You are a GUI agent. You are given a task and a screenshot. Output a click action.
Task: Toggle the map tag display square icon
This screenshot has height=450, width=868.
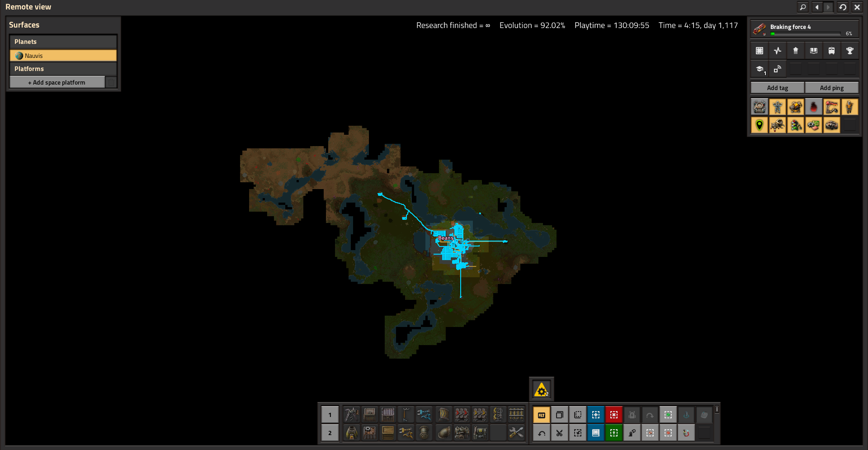coord(759,50)
